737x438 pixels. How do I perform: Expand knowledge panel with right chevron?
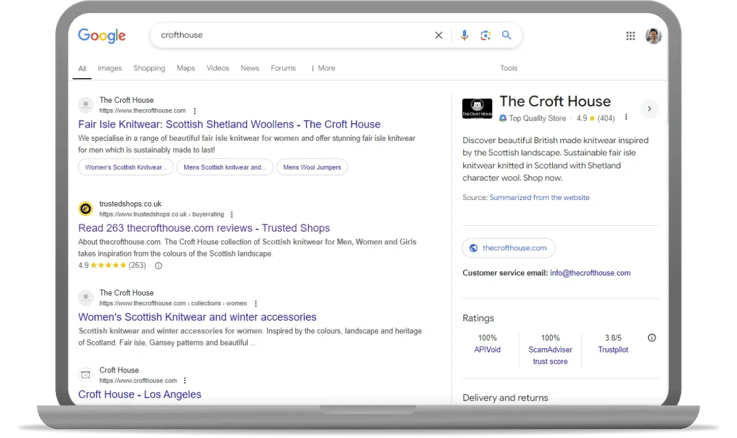point(649,109)
